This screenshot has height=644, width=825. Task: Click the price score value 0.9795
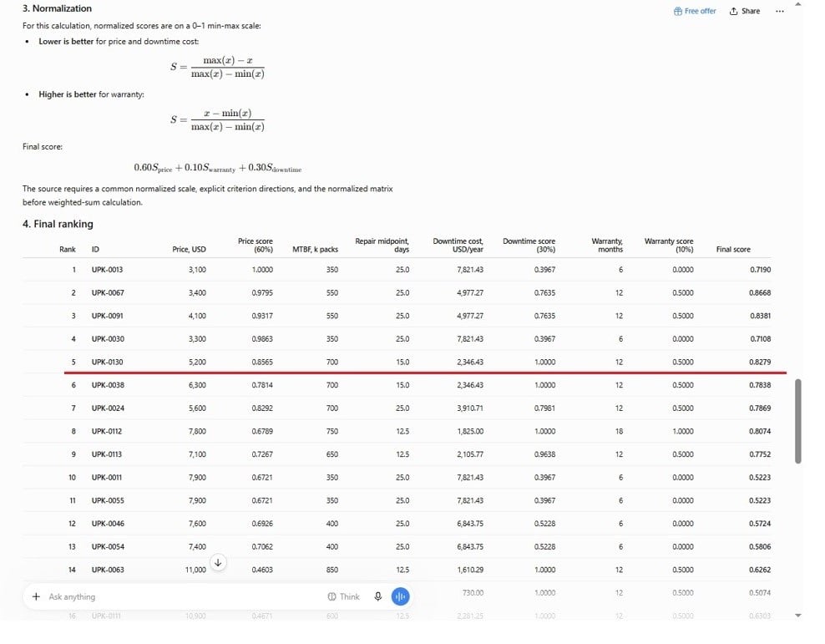click(262, 292)
